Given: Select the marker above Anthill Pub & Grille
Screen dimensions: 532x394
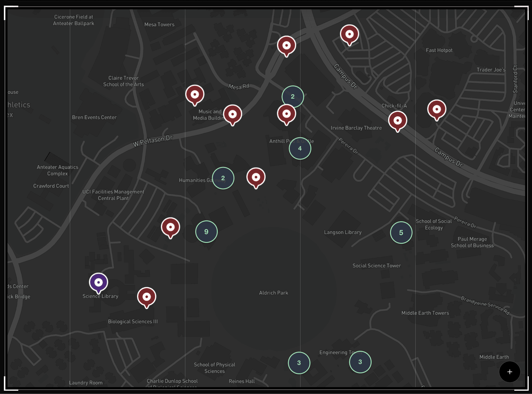Looking at the screenshot, I should pos(287,114).
